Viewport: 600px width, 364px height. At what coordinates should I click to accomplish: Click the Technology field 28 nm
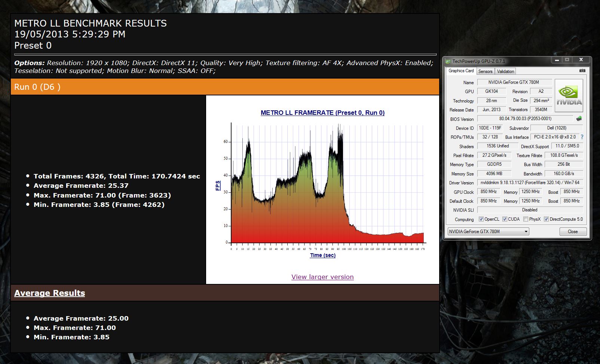pyautogui.click(x=492, y=101)
